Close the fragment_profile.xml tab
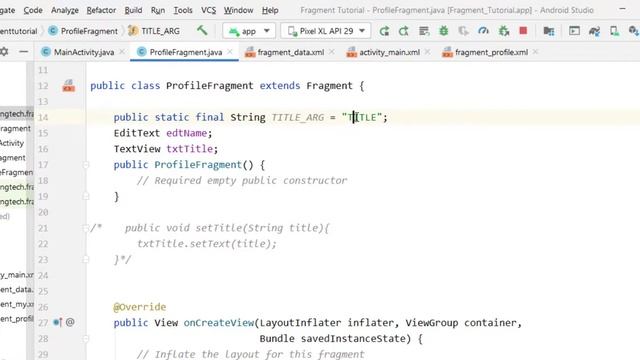 pyautogui.click(x=535, y=52)
